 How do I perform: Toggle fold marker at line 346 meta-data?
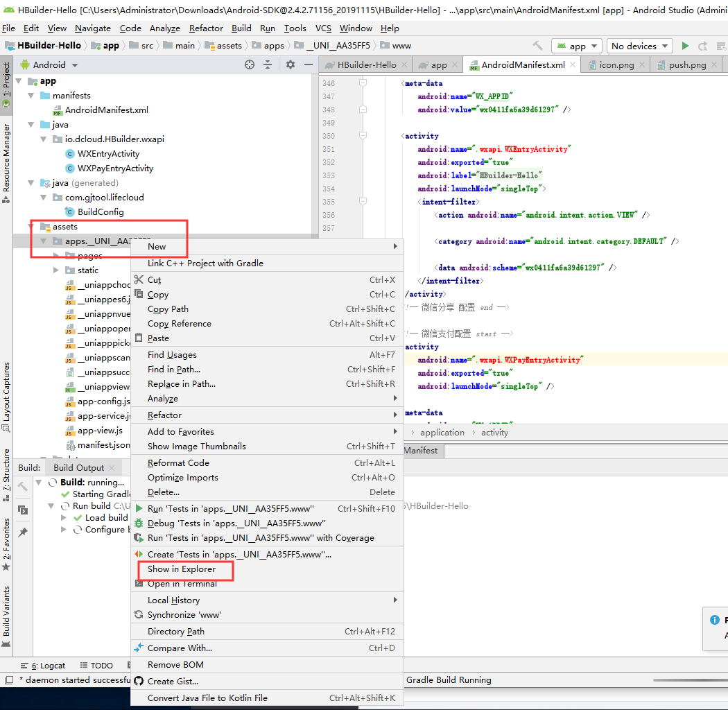[x=363, y=83]
